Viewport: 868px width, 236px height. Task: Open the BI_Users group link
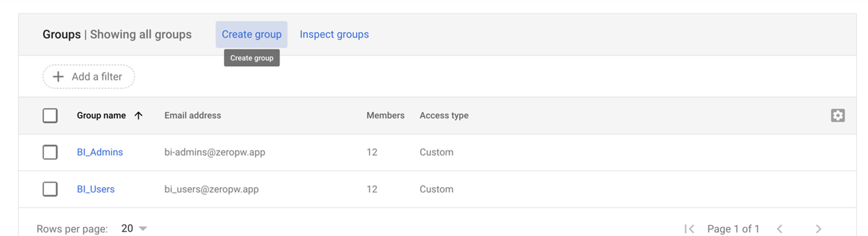click(96, 189)
